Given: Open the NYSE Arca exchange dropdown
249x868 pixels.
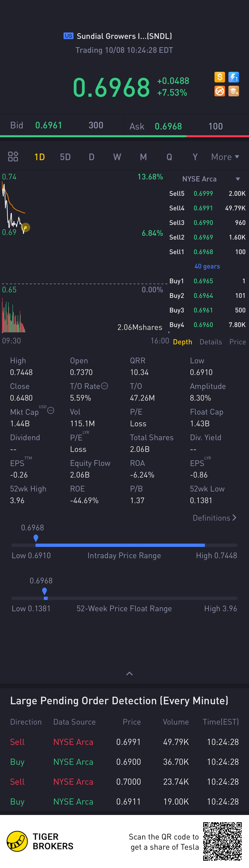Looking at the screenshot, I should point(211,179).
